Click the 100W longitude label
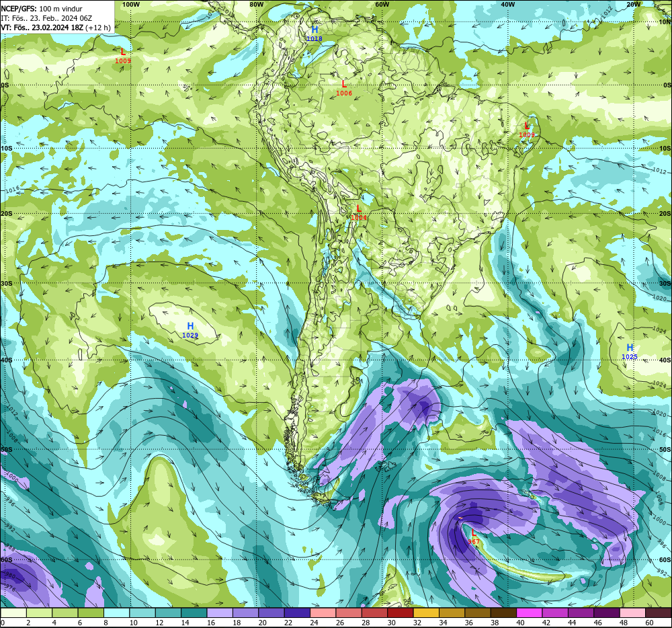 point(131,4)
